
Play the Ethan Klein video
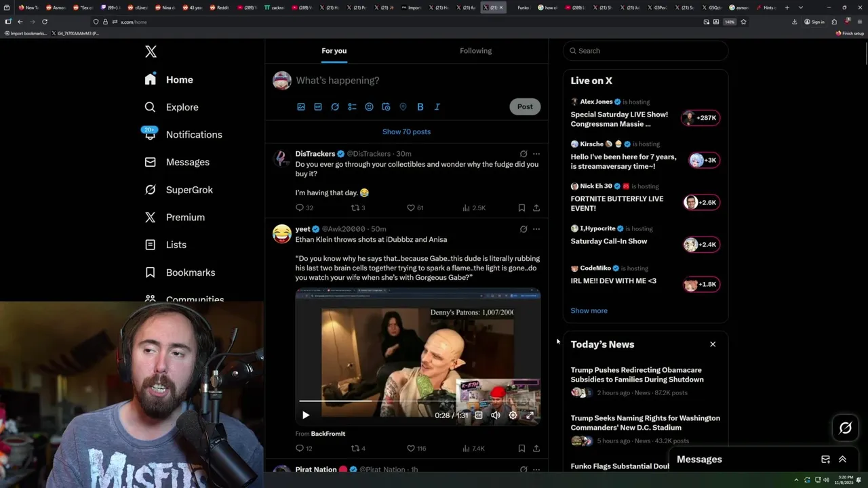tap(305, 415)
